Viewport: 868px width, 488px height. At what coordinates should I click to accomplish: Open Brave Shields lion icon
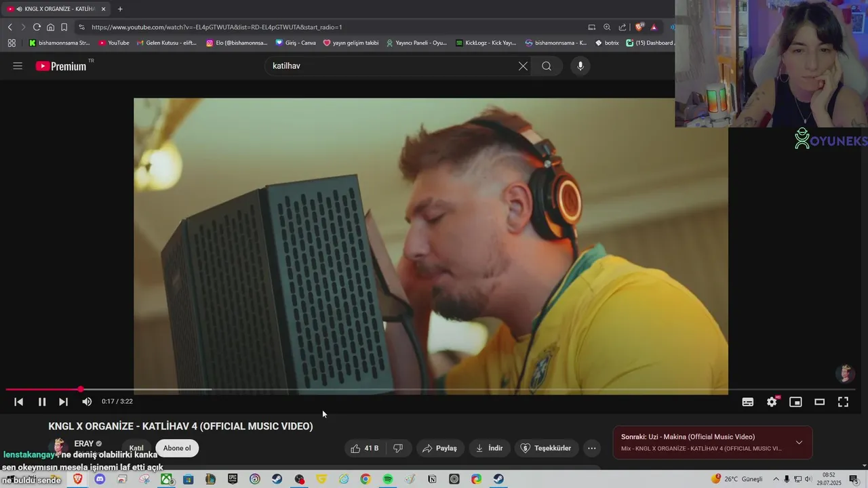click(639, 27)
